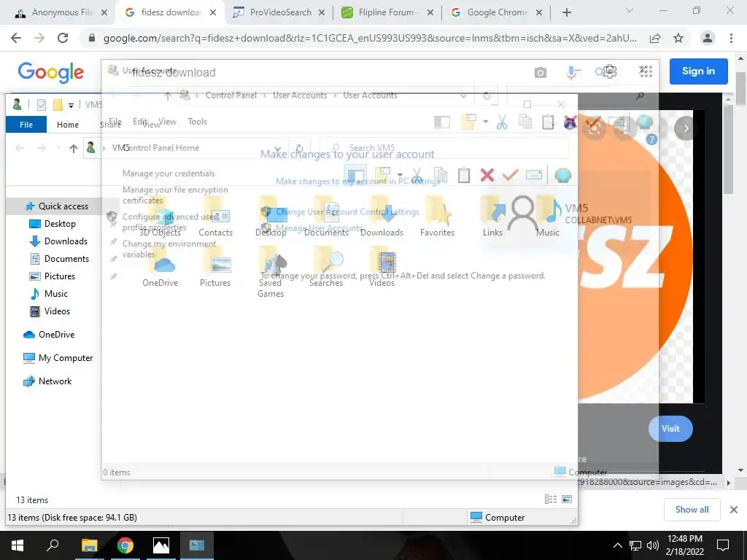Open taskbar search magnifier
The width and height of the screenshot is (747, 560).
(x=53, y=545)
